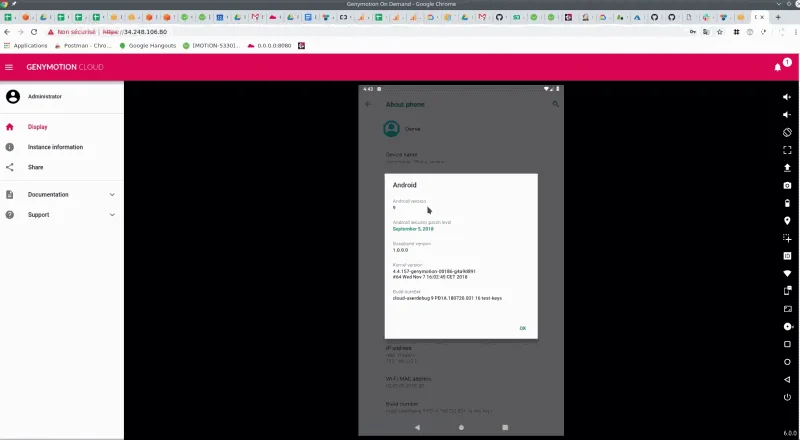800x440 pixels.
Task: Open the Applications bookmark
Action: [26, 45]
